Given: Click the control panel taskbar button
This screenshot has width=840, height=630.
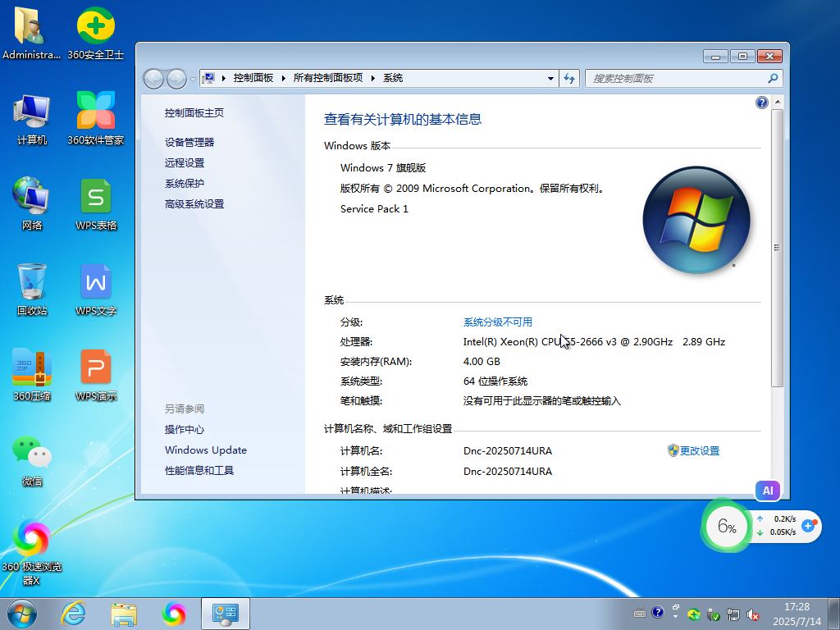Looking at the screenshot, I should coord(226,614).
